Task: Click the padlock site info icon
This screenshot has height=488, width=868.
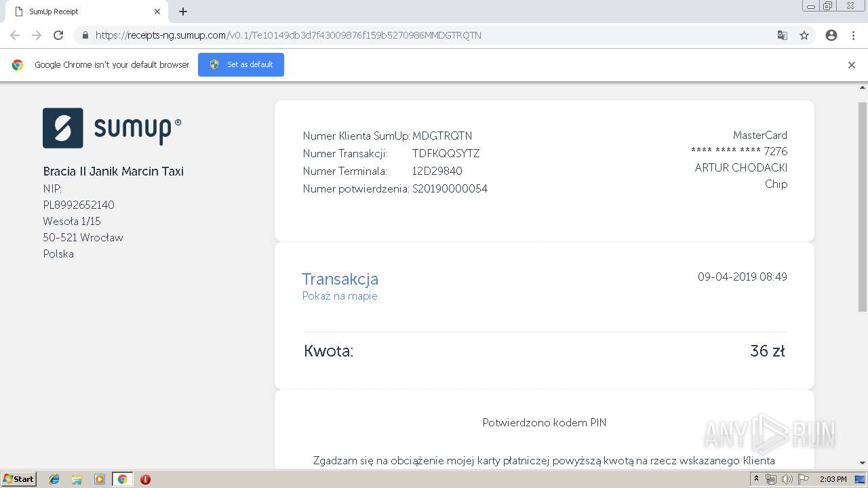Action: coord(85,35)
